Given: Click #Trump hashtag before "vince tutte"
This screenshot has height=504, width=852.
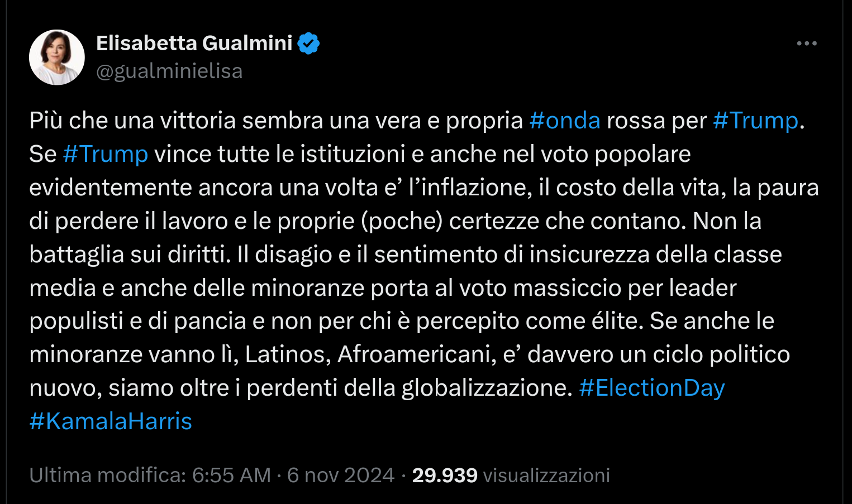Looking at the screenshot, I should click(106, 154).
